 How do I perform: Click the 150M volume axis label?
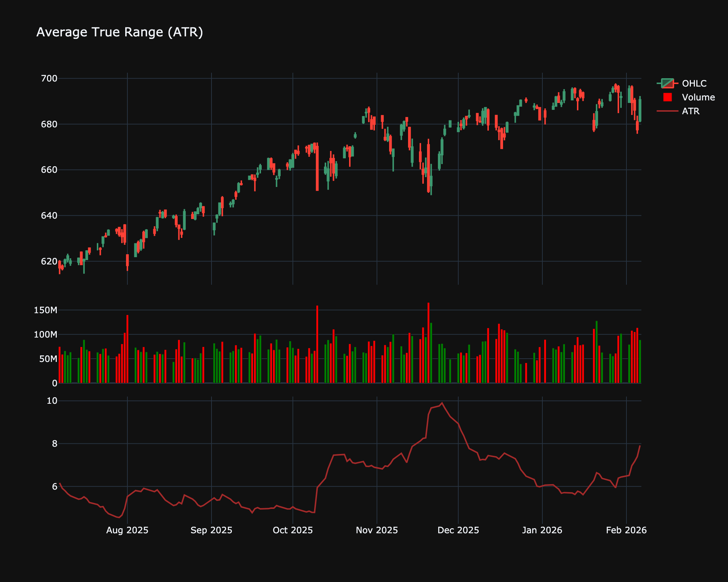click(45, 310)
